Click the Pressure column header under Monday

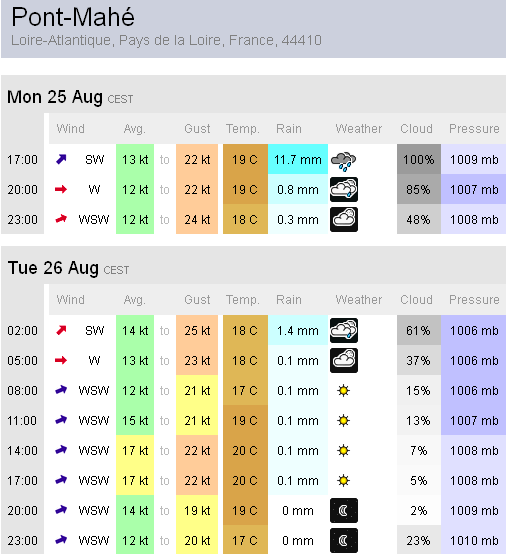coord(474,129)
